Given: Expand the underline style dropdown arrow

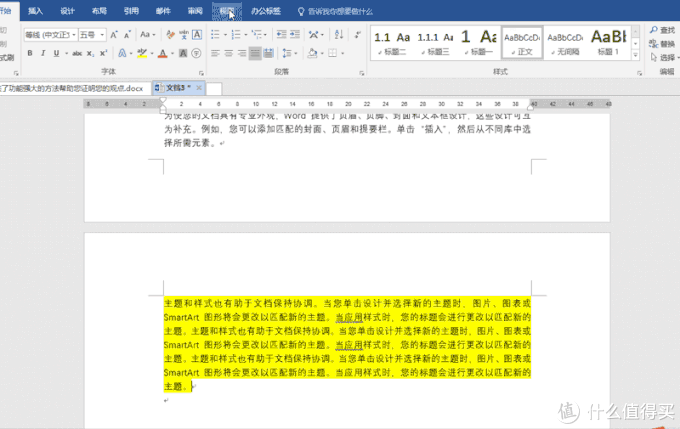Looking at the screenshot, I should [66, 53].
